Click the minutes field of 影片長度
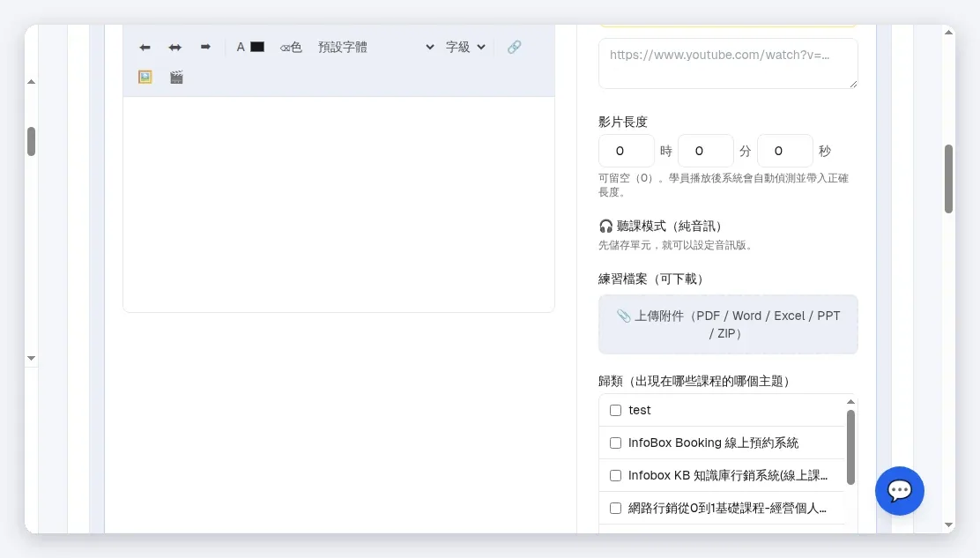This screenshot has height=558, width=980. [x=706, y=151]
